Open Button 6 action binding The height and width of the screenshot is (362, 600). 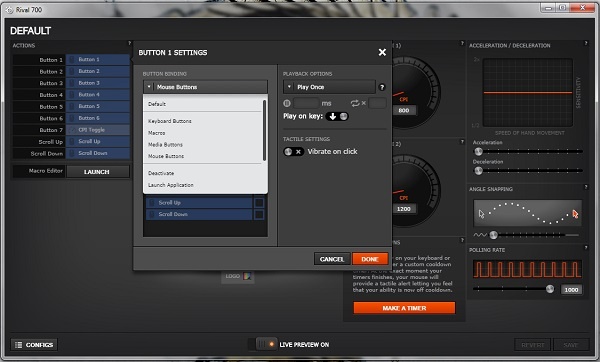[x=98, y=118]
